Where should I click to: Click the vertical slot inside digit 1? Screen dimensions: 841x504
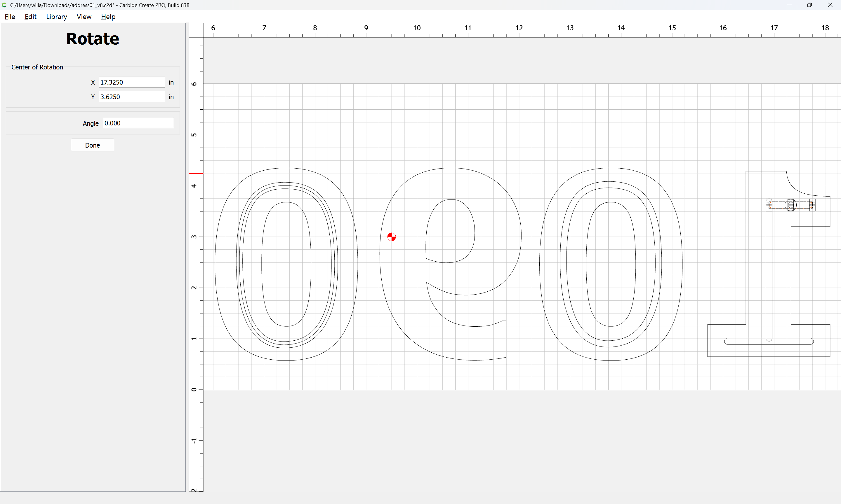[769, 272]
